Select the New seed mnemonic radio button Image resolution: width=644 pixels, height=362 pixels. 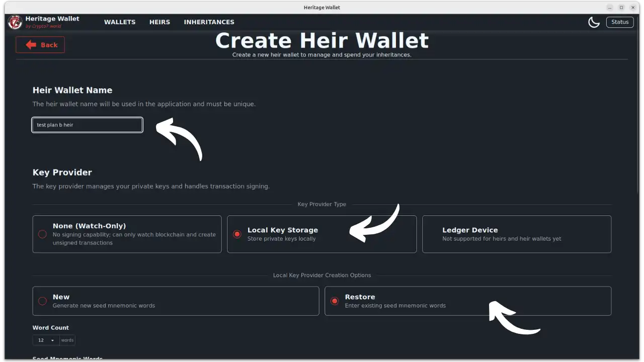43,301
